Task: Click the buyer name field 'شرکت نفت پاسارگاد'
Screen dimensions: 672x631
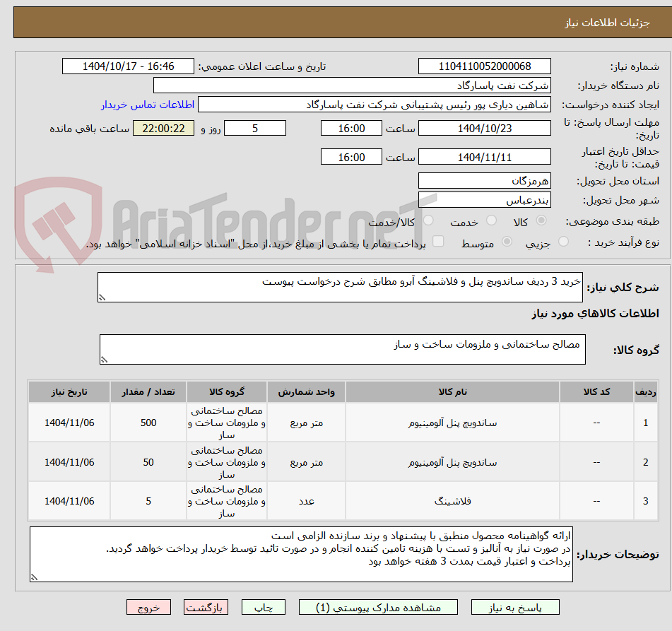Action: click(x=352, y=85)
